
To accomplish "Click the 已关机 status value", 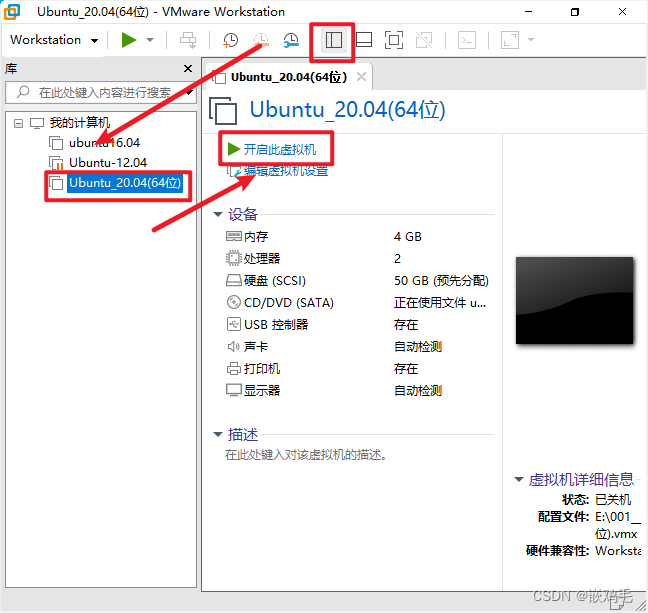I will 613,500.
